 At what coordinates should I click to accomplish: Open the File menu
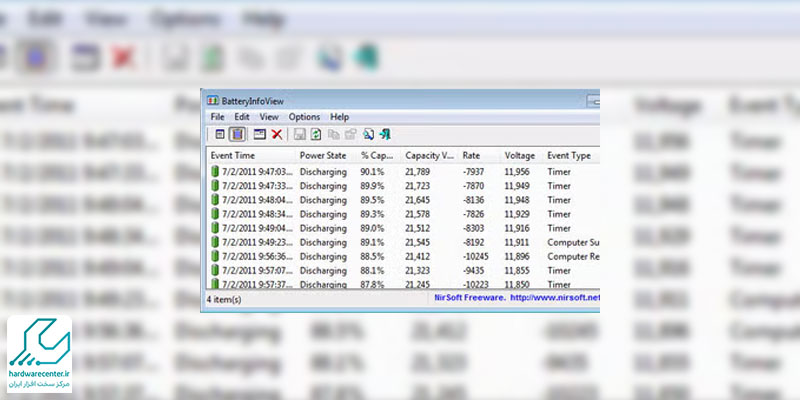(x=217, y=117)
